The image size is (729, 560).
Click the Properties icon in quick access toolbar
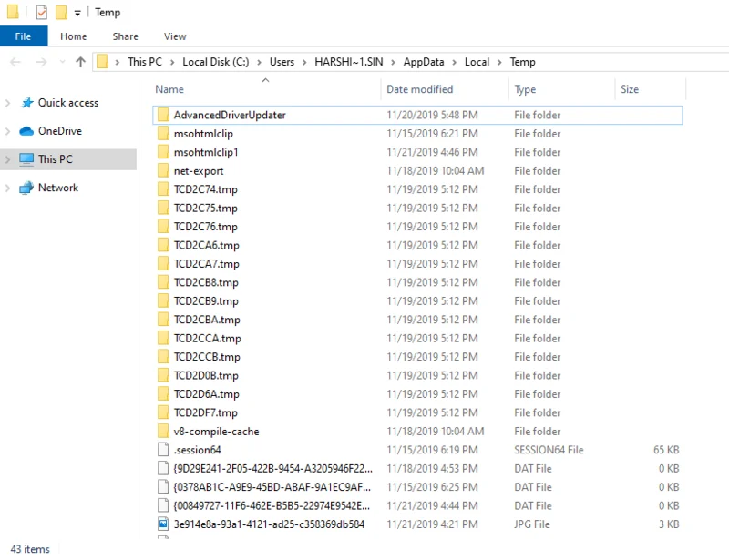click(x=42, y=13)
